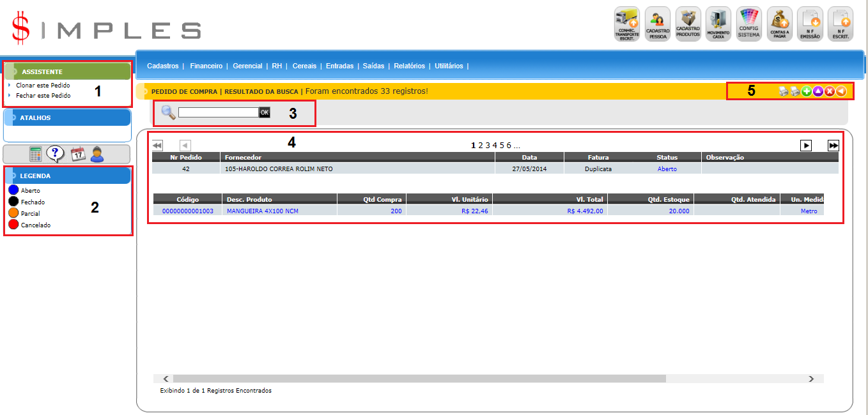Click the help question mark icon
This screenshot has height=415, width=868.
click(x=56, y=154)
